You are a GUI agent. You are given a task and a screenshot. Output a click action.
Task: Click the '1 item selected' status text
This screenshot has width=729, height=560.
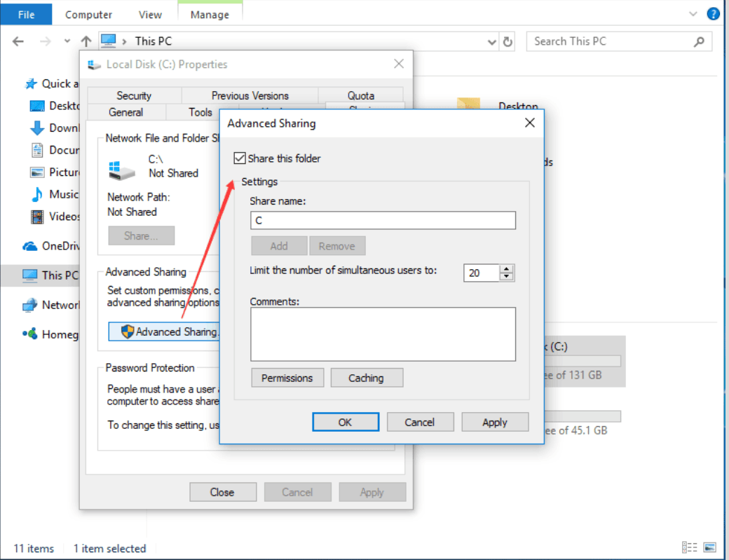[x=109, y=548]
